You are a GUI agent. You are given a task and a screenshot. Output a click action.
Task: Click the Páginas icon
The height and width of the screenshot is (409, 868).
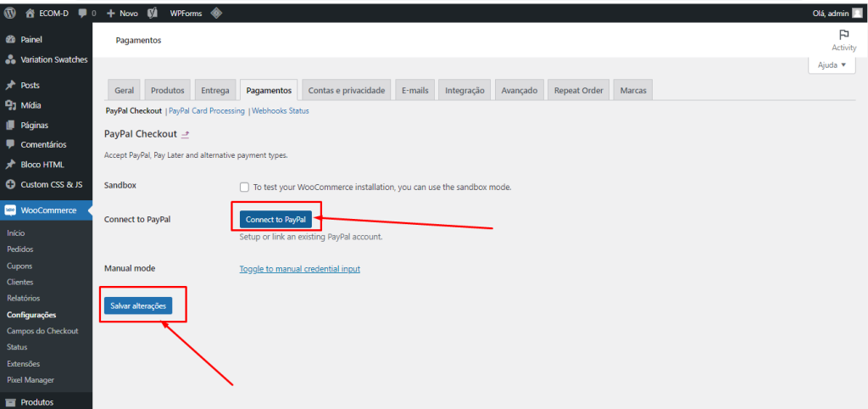coord(10,126)
